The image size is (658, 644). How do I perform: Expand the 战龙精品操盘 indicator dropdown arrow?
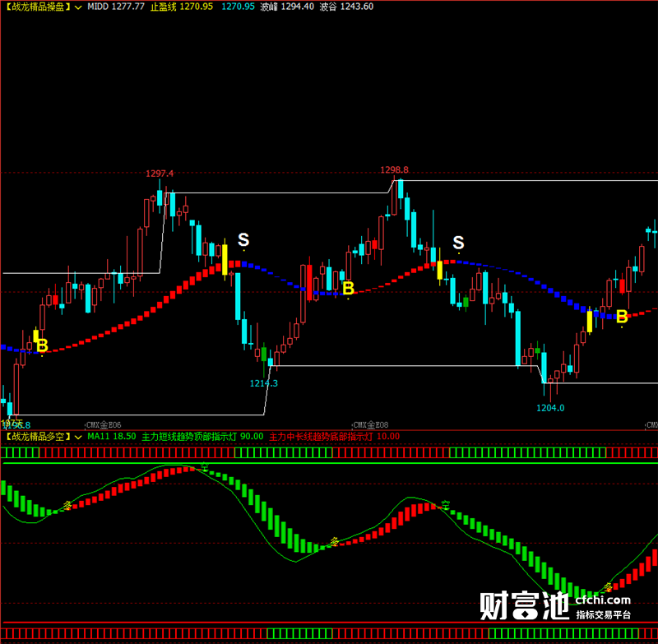point(77,7)
